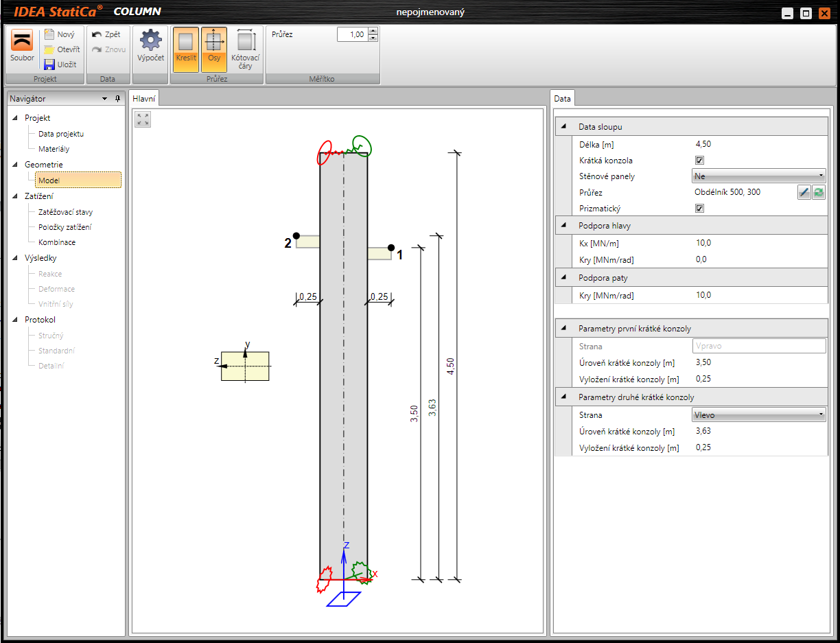Open the Stěnové panely dropdown

[759, 176]
